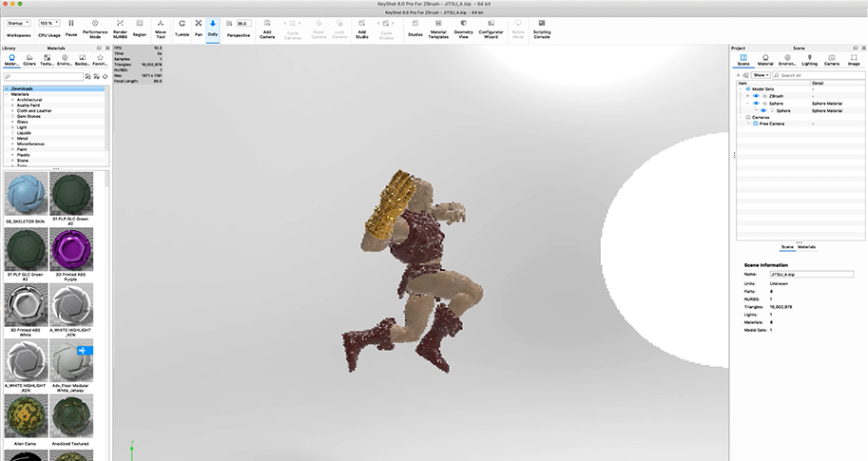This screenshot has height=461, width=868.
Task: Expand the Metal materials folder
Action: tap(12, 139)
